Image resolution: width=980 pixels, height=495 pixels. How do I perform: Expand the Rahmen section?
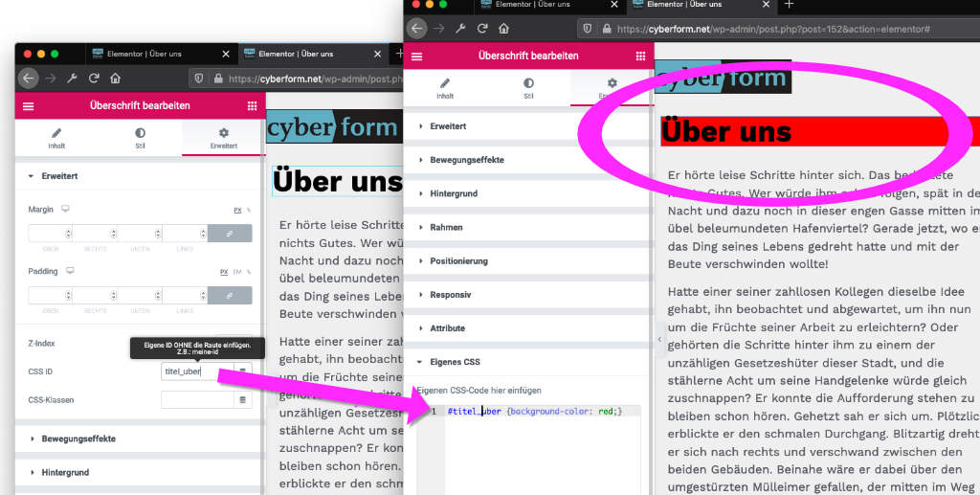click(446, 227)
